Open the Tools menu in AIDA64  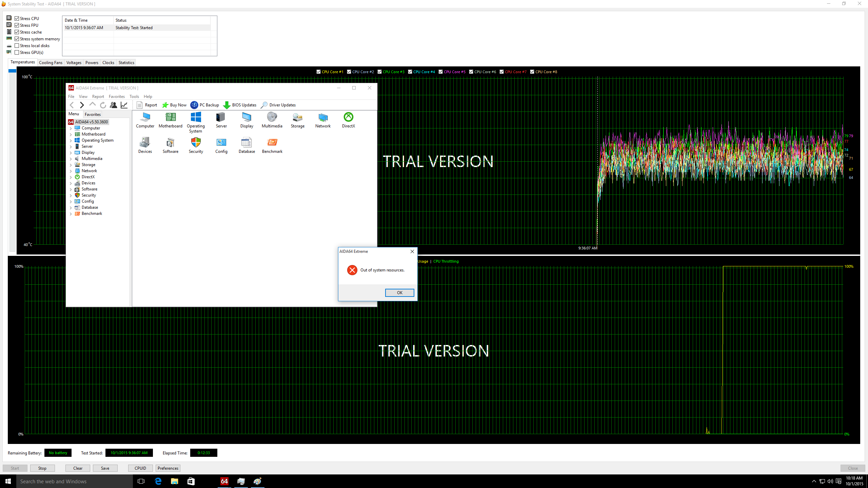pyautogui.click(x=134, y=97)
